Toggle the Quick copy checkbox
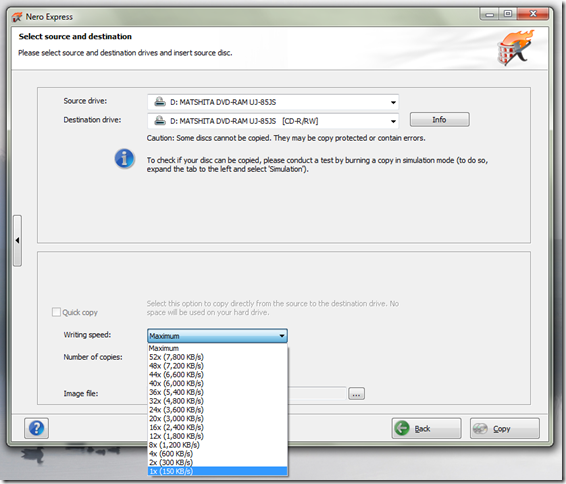This screenshot has width=566, height=484. pyautogui.click(x=56, y=312)
